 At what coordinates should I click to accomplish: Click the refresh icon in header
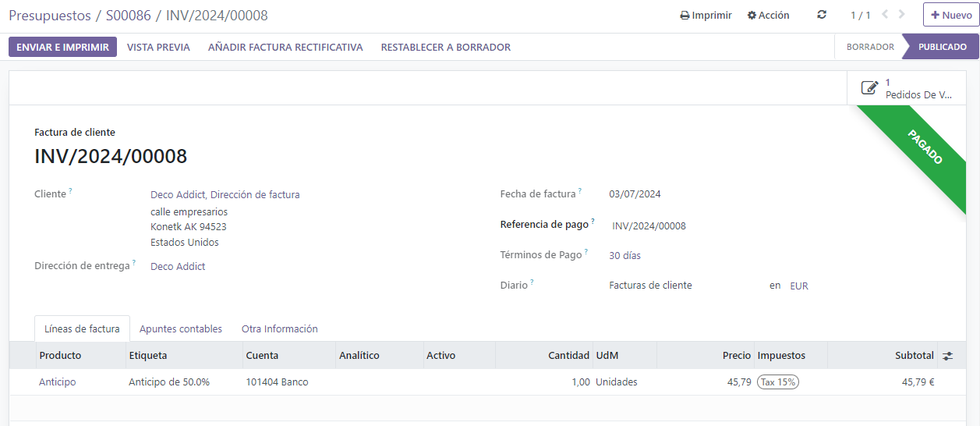coord(822,15)
